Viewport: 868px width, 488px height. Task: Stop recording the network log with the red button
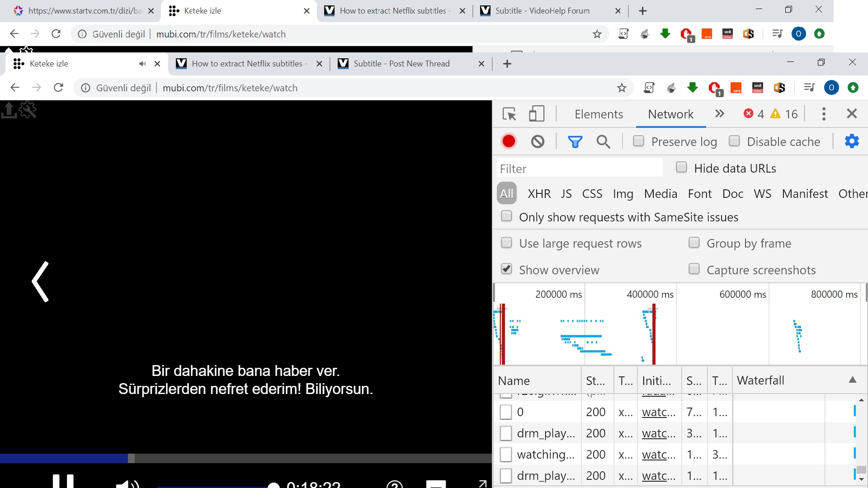(x=509, y=141)
